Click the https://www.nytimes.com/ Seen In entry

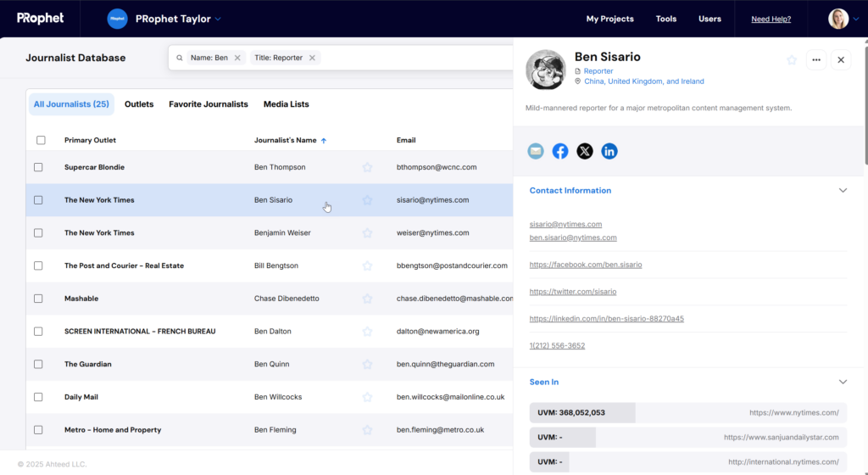[688, 412]
